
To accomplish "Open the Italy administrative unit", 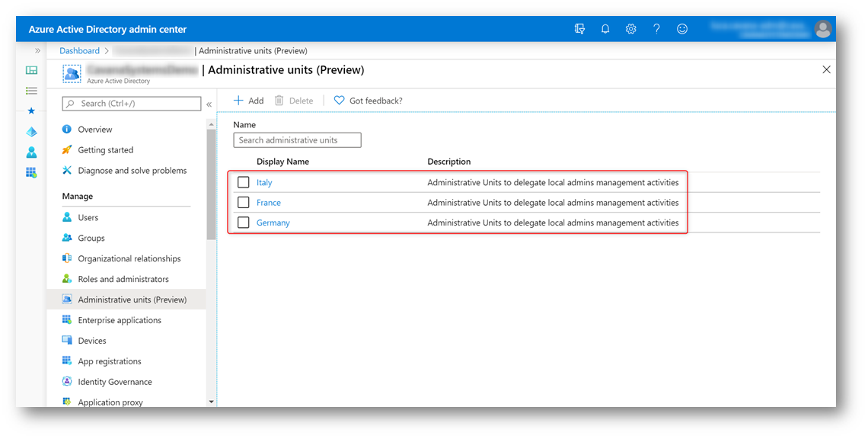I will pos(264,182).
